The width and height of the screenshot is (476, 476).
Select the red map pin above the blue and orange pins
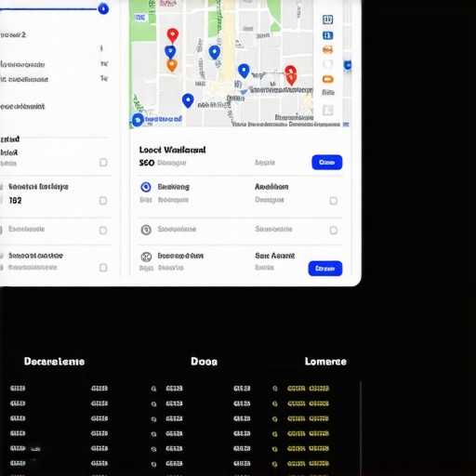(173, 35)
